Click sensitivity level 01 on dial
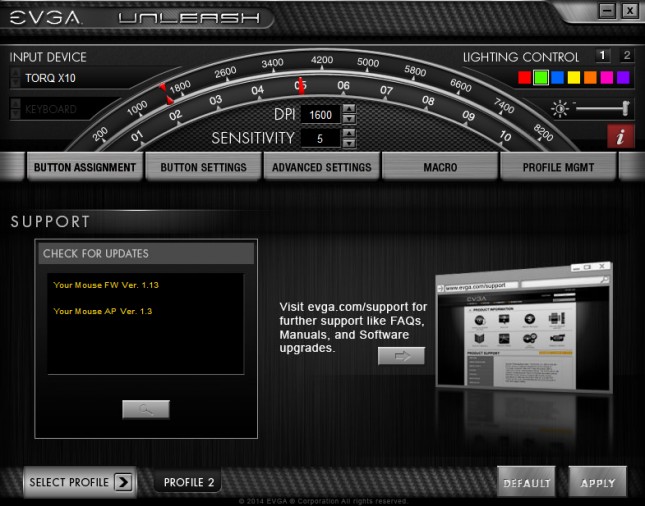The image size is (645, 506). tap(137, 135)
